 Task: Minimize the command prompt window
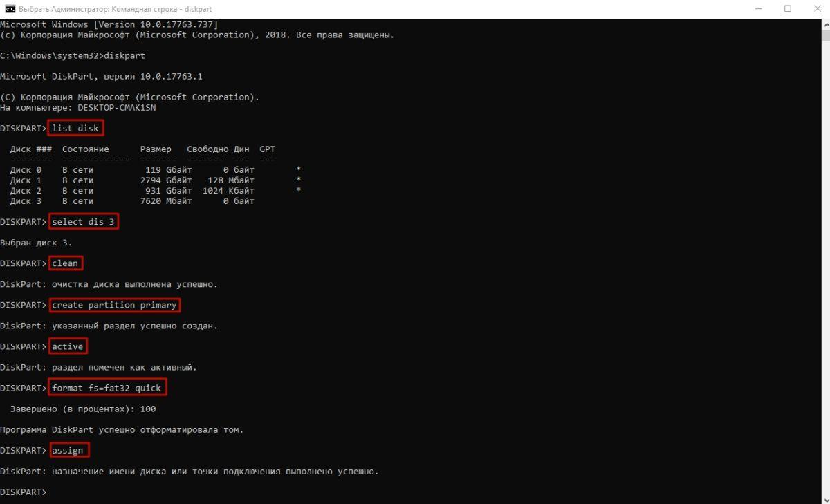755,9
